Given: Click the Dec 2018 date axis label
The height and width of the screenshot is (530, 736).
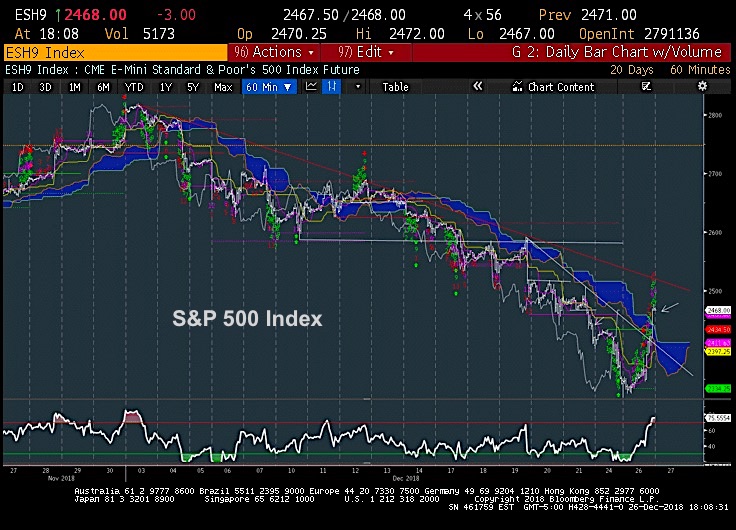Looking at the screenshot, I should pos(406,478).
